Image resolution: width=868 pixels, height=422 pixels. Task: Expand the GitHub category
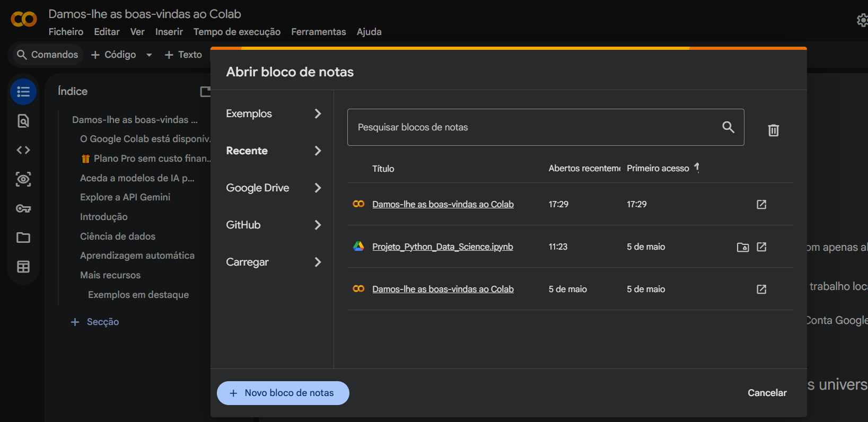(x=274, y=225)
